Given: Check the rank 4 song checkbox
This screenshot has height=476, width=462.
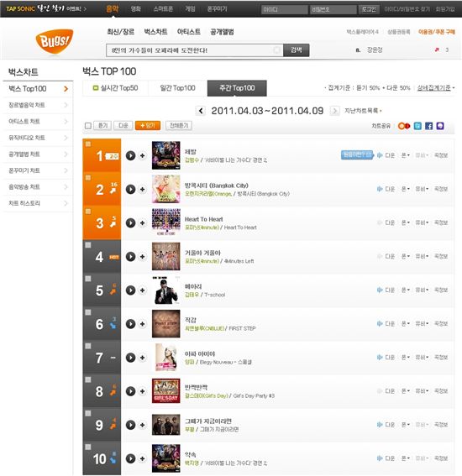Looking at the screenshot, I should point(88,245).
